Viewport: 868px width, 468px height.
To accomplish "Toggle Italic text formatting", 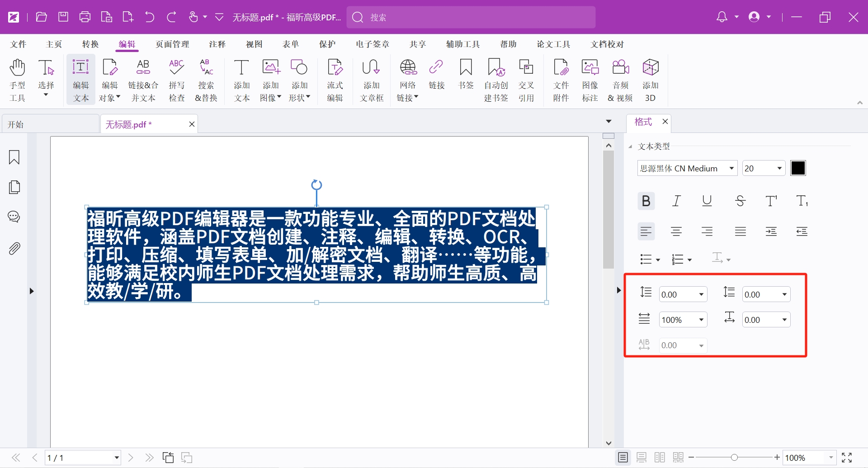I will coord(677,201).
